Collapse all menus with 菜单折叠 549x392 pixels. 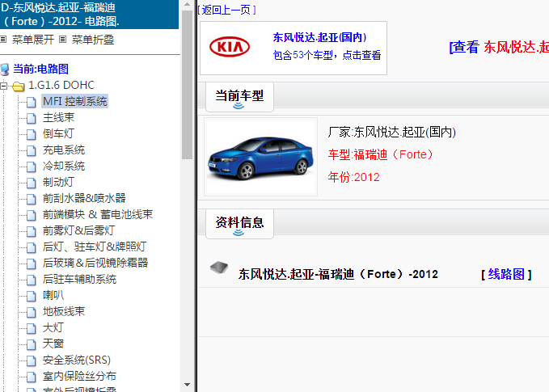[93, 40]
